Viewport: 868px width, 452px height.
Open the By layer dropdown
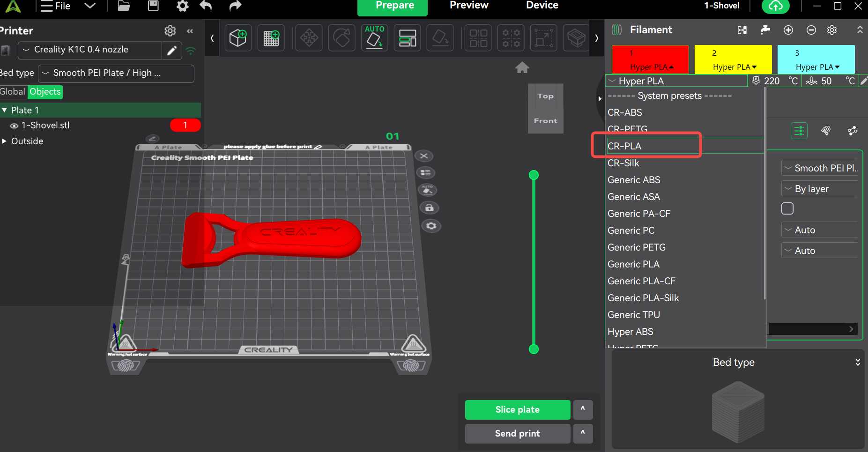820,189
